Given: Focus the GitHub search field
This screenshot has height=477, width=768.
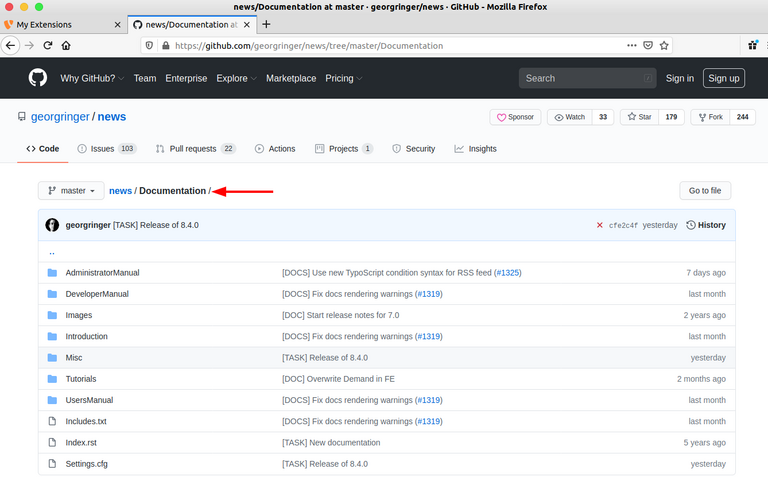Looking at the screenshot, I should [585, 78].
